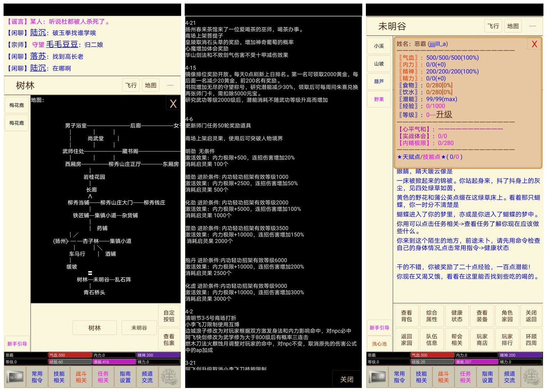Open 频道交流 in the left panel toolbar

[x=147, y=377]
